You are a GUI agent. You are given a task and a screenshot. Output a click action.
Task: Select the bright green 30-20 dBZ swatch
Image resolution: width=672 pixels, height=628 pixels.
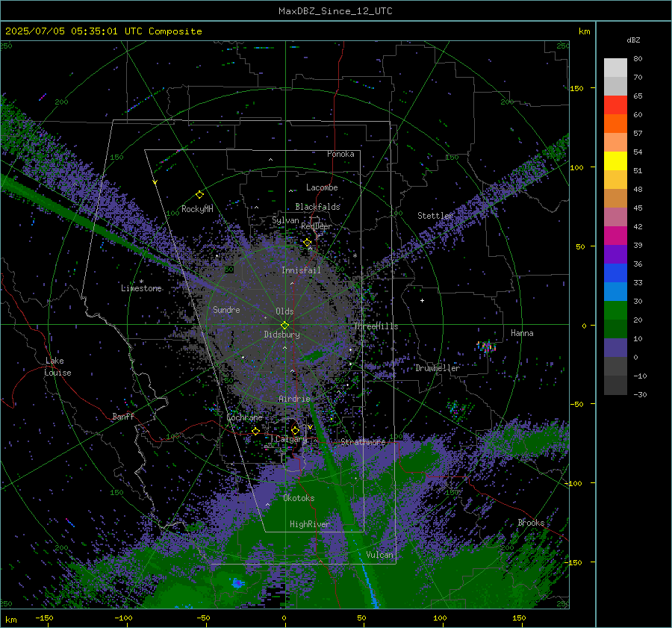(x=615, y=311)
